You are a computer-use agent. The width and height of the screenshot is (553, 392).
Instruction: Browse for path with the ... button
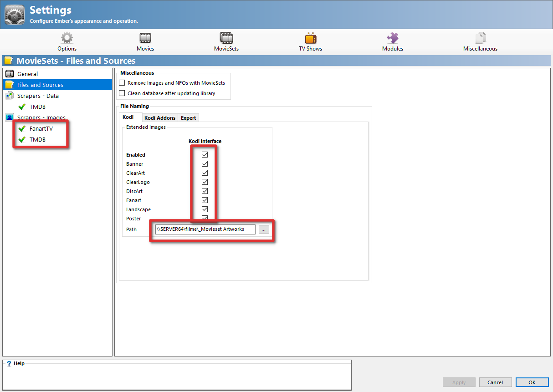(x=264, y=229)
